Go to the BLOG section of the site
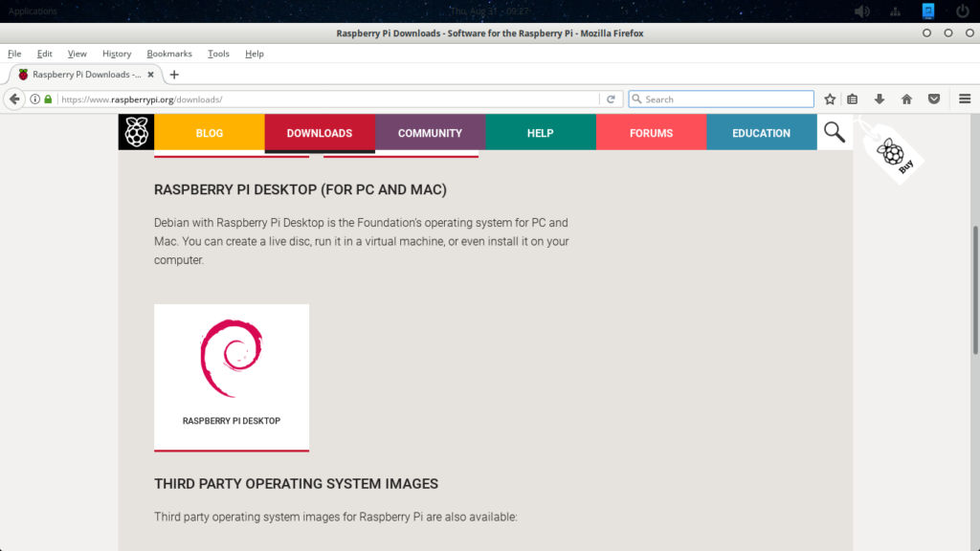Image resolution: width=980 pixels, height=551 pixels. pyautogui.click(x=210, y=132)
